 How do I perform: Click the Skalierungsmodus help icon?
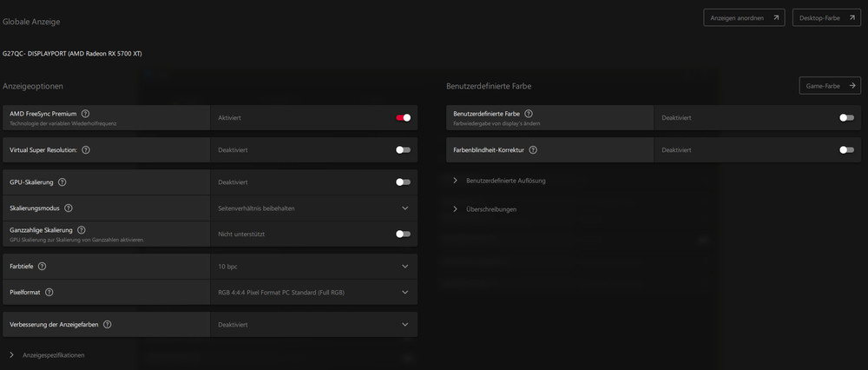[x=69, y=208]
